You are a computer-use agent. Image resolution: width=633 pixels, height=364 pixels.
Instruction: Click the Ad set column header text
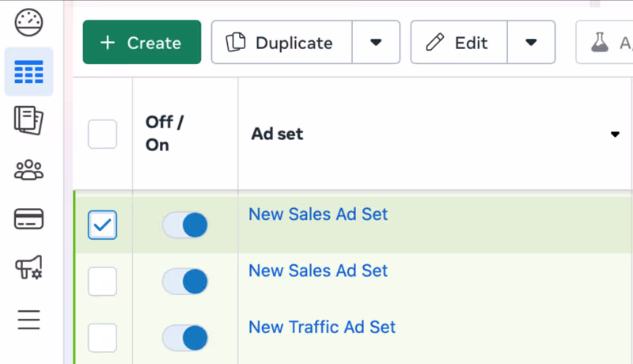tap(277, 134)
